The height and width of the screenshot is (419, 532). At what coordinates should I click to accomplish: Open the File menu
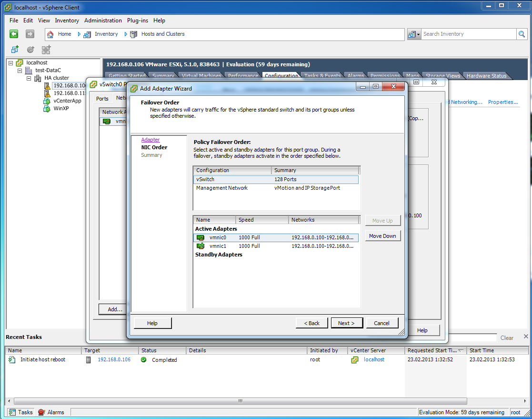coord(14,20)
